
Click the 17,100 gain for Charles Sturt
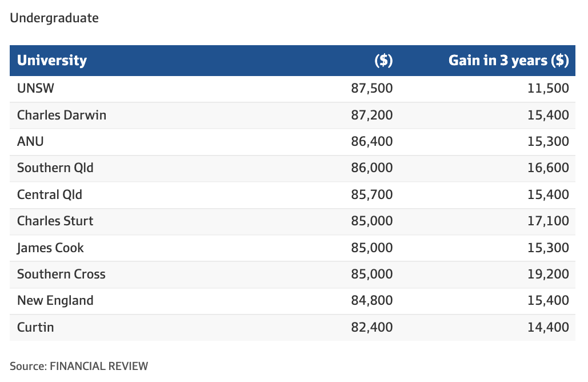click(548, 221)
